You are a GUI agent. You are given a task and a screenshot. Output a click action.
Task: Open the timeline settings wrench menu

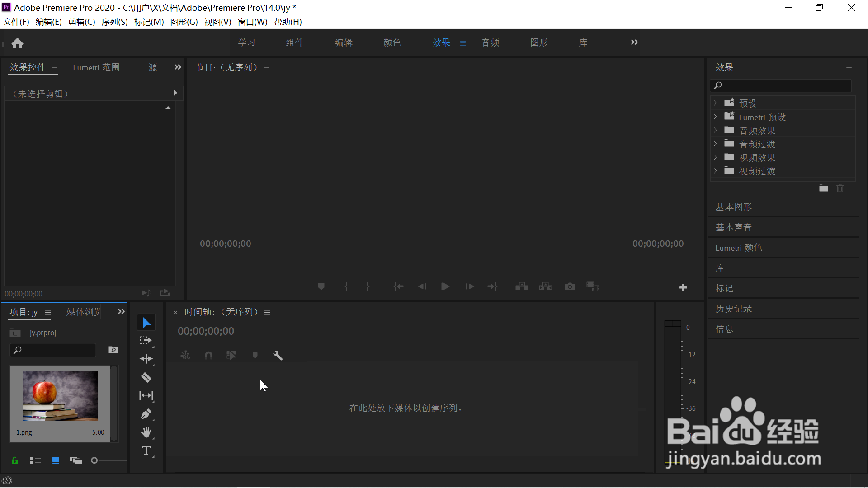278,355
